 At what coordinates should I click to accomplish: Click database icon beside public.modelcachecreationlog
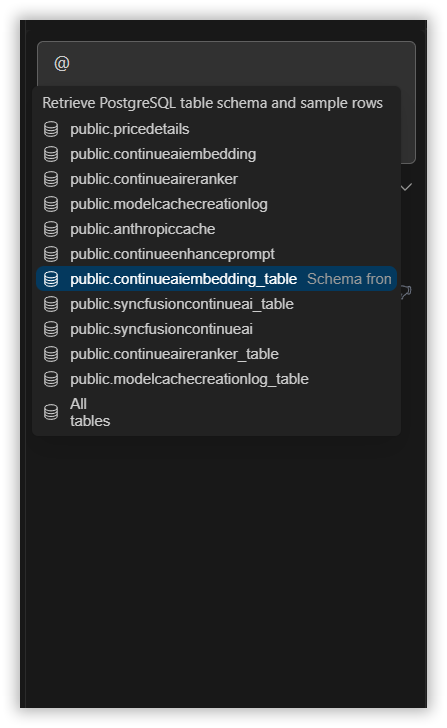click(x=51, y=204)
